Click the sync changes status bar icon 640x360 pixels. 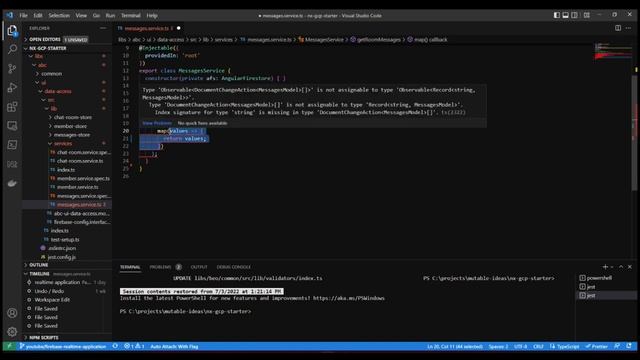click(x=115, y=346)
